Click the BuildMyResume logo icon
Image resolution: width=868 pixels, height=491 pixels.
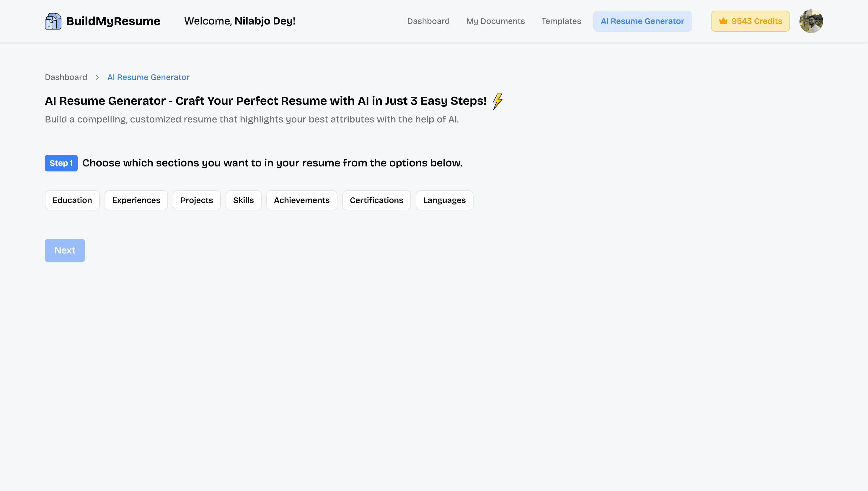point(53,21)
